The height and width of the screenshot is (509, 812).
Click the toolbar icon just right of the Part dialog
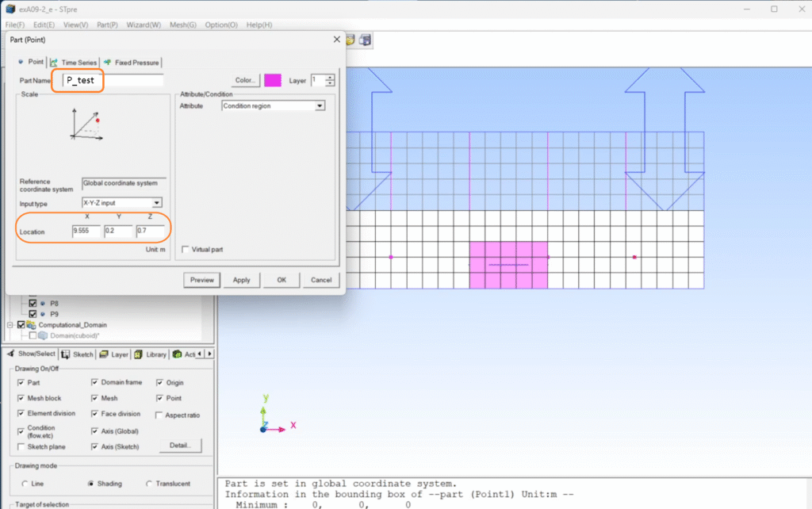point(350,40)
